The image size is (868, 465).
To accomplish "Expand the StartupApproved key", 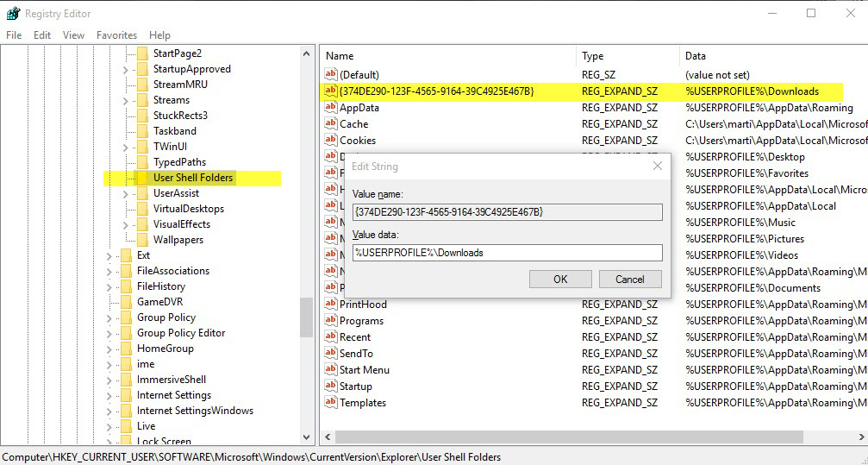I will pyautogui.click(x=126, y=69).
